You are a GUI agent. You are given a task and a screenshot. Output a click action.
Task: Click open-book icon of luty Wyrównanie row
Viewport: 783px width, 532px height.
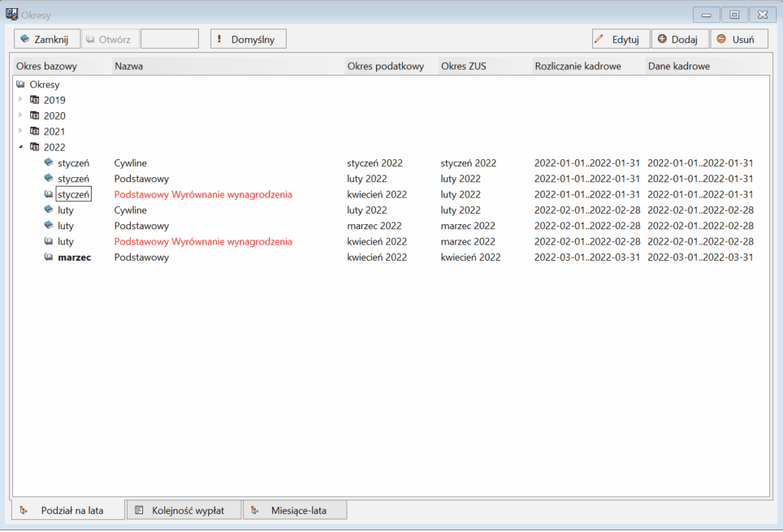click(x=49, y=241)
